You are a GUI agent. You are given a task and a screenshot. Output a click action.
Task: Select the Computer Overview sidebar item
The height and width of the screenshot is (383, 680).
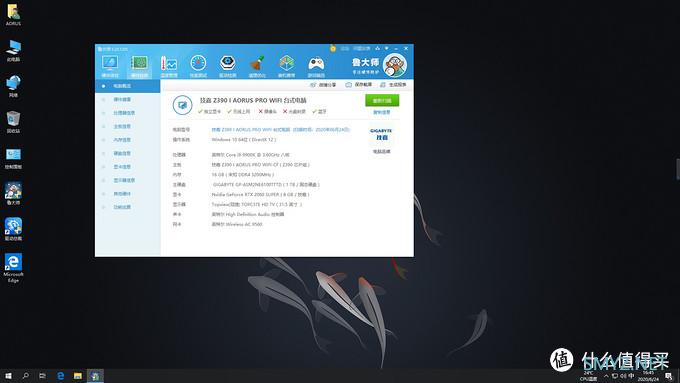pos(128,86)
